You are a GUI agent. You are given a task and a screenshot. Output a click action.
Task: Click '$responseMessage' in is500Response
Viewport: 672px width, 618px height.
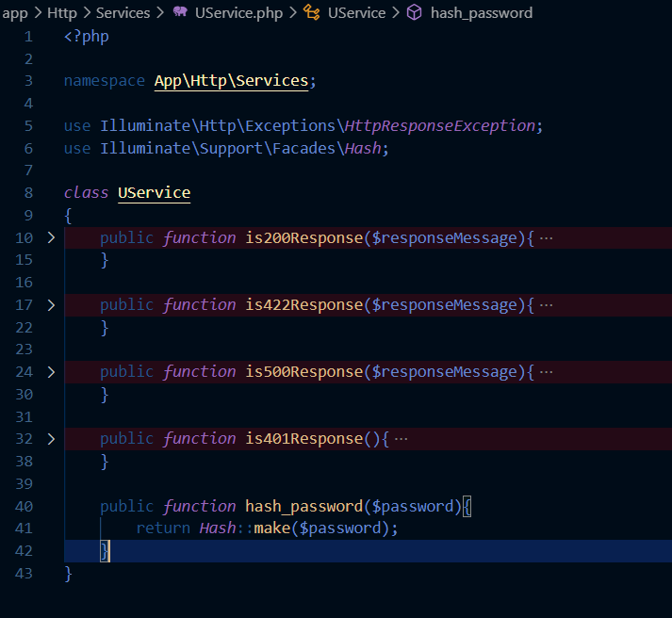coord(445,372)
